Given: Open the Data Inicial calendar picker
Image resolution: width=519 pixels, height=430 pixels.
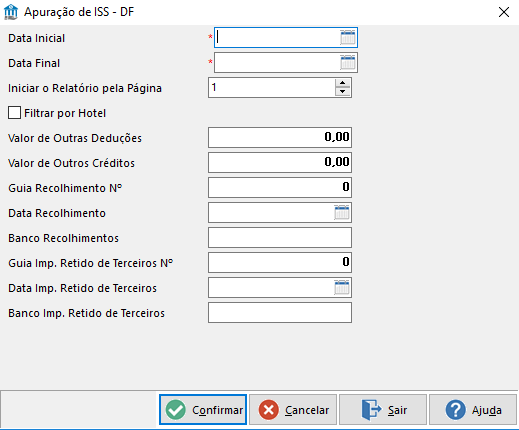Looking at the screenshot, I should tap(348, 37).
